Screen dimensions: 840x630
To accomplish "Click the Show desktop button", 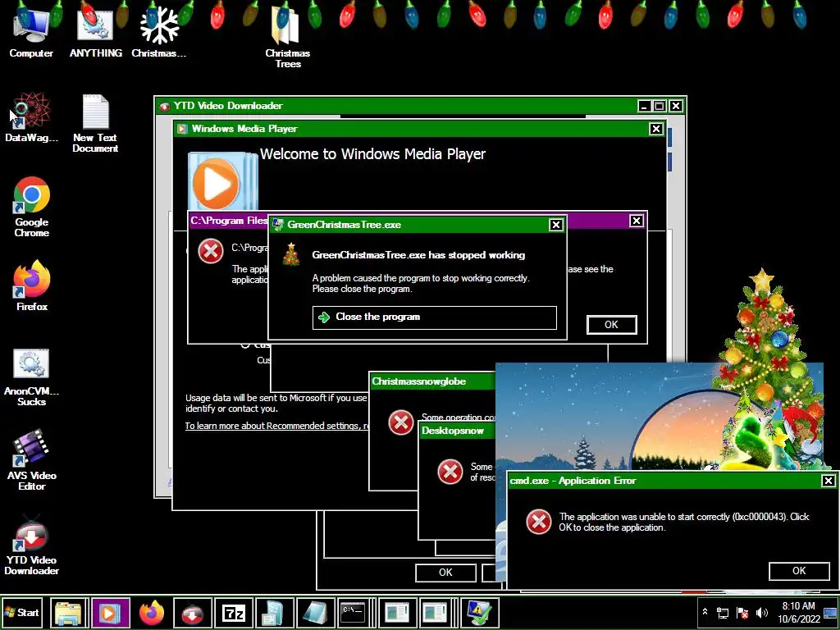I will (831, 612).
